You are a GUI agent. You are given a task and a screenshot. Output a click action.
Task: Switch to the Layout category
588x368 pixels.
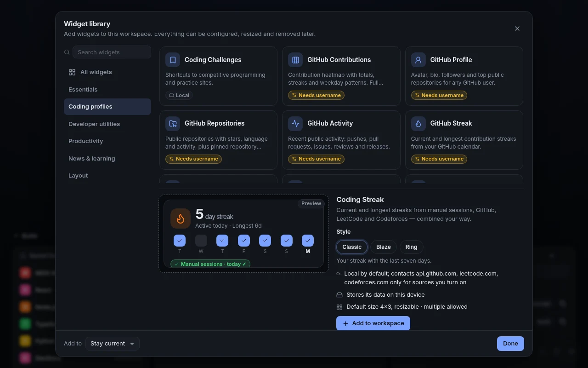click(107, 176)
